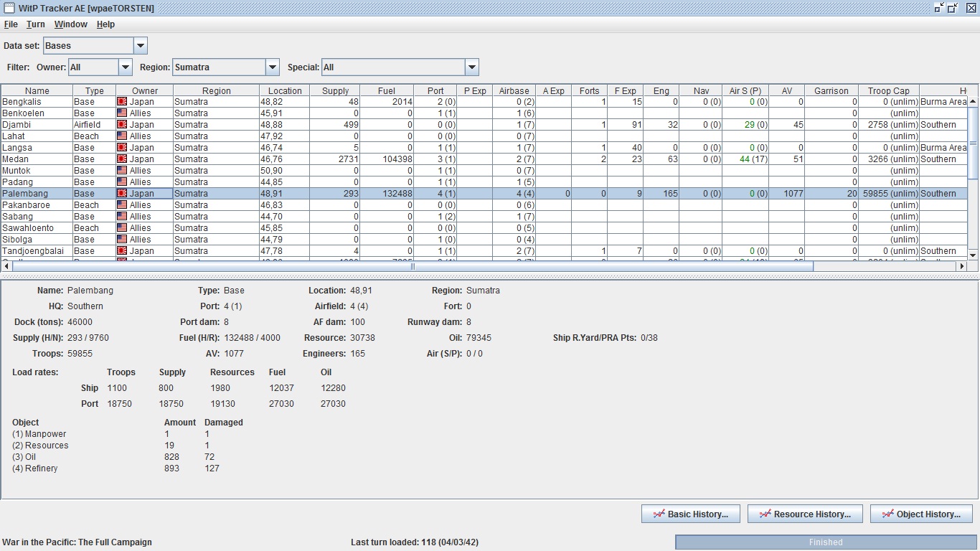The height and width of the screenshot is (551, 980).
Task: Click the Oil value 79345 in the details panel
Action: coord(479,338)
